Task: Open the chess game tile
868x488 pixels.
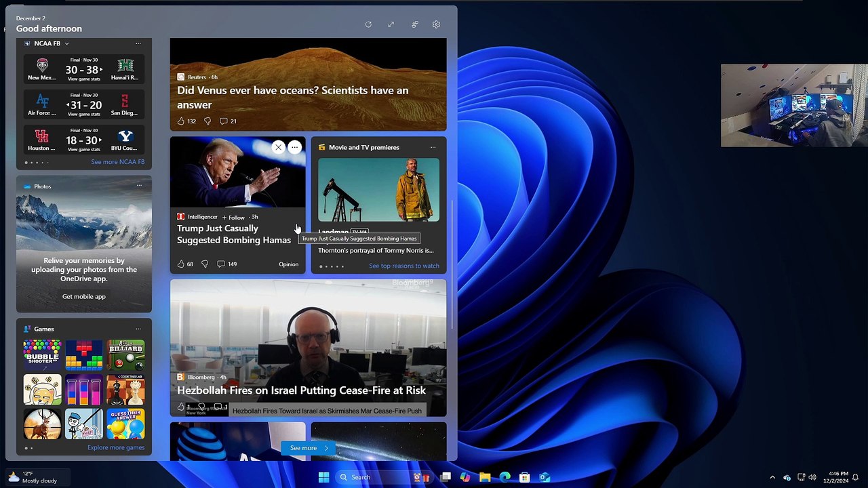Action: pyautogui.click(x=126, y=390)
